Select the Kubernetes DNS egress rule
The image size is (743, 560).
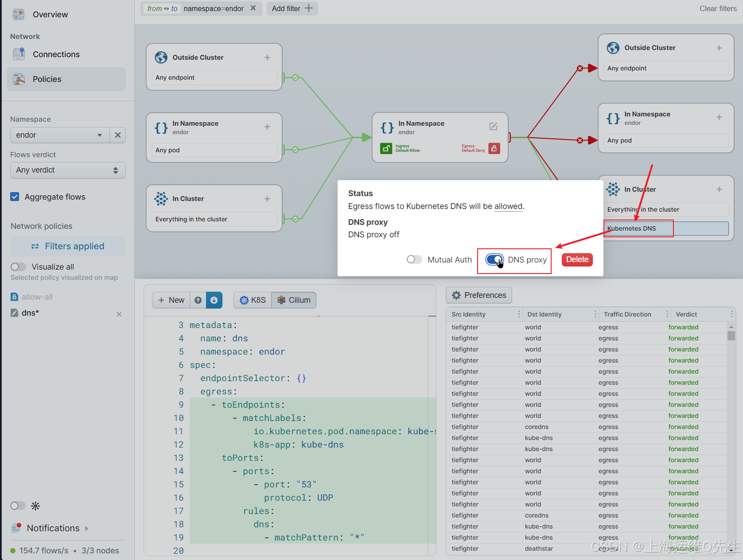click(x=666, y=228)
